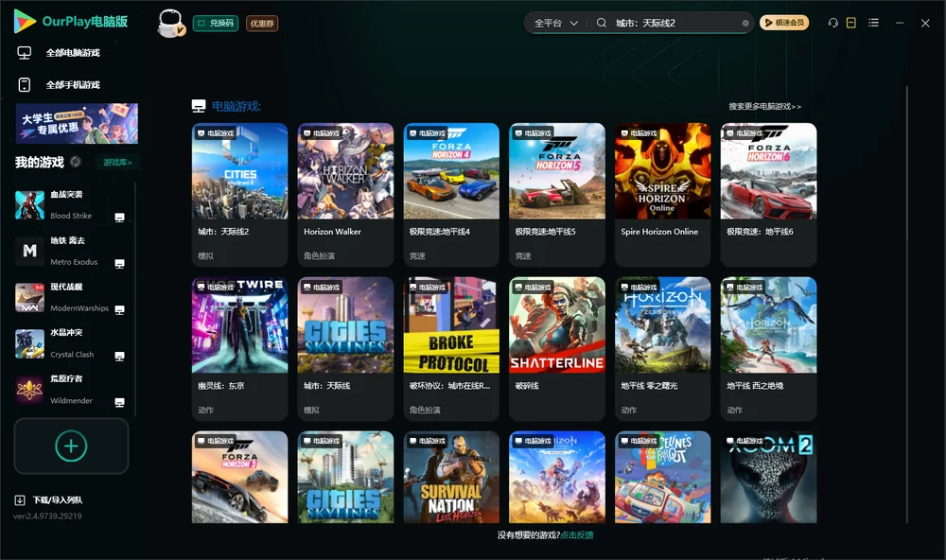Viewport: 946px width, 560px height.
Task: Add a game with the plus button
Action: 71,446
